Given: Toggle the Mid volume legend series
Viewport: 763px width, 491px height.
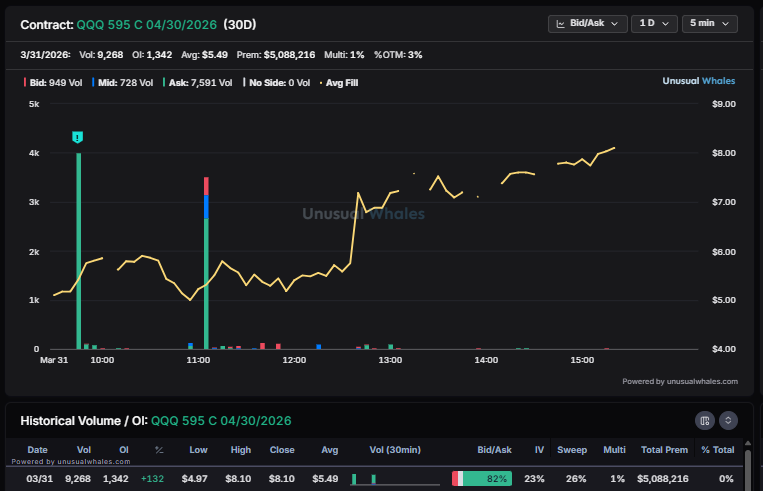Looking at the screenshot, I should click(120, 82).
